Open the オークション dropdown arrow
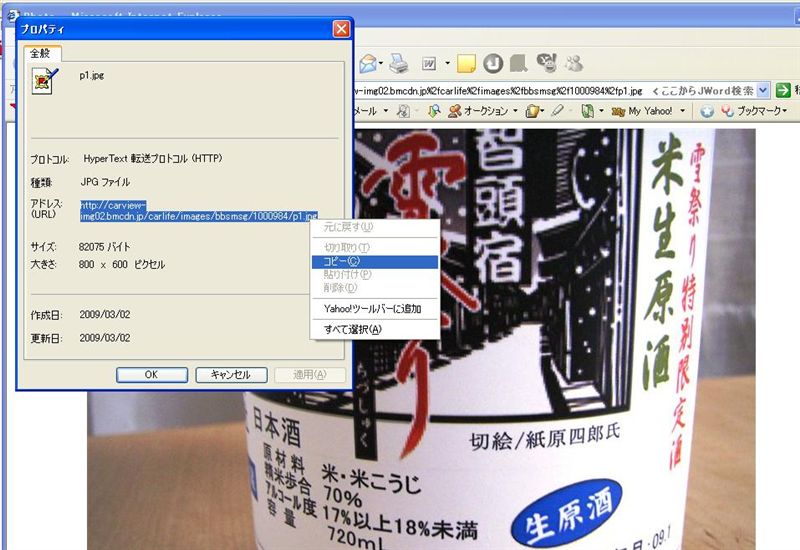 pyautogui.click(x=515, y=111)
